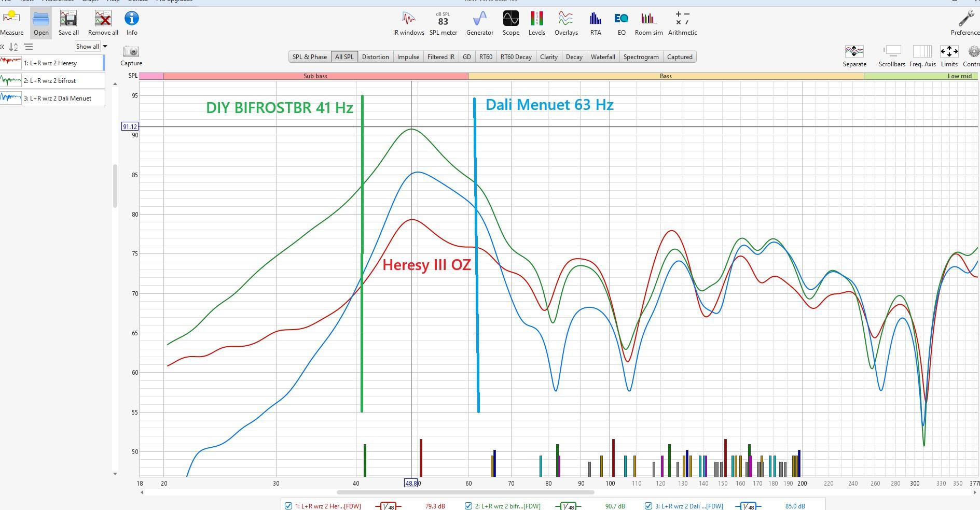Open the RTA analyzer tool
The height and width of the screenshot is (510, 980).
coord(595,23)
